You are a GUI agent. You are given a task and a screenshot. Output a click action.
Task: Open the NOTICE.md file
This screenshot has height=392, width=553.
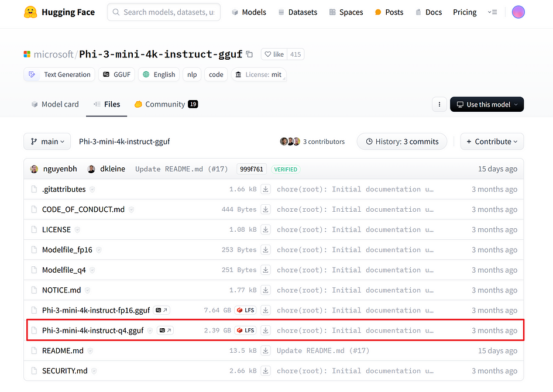click(61, 290)
